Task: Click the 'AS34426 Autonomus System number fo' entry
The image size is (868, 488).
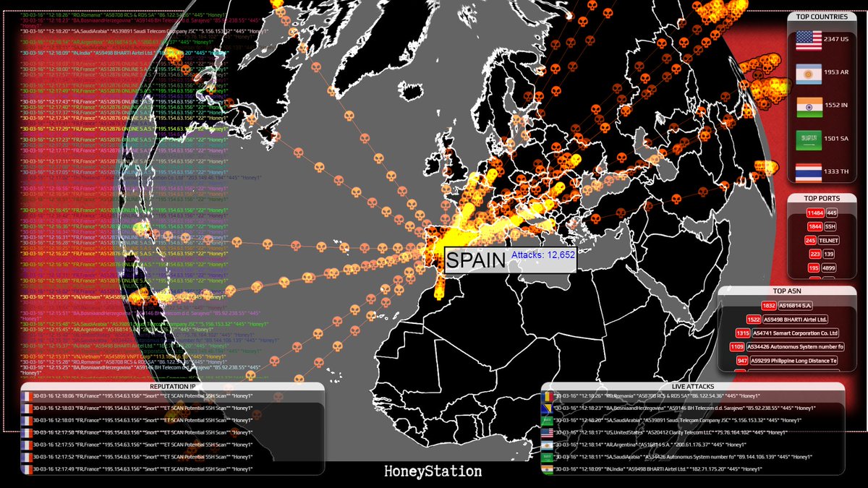Action: [x=795, y=347]
